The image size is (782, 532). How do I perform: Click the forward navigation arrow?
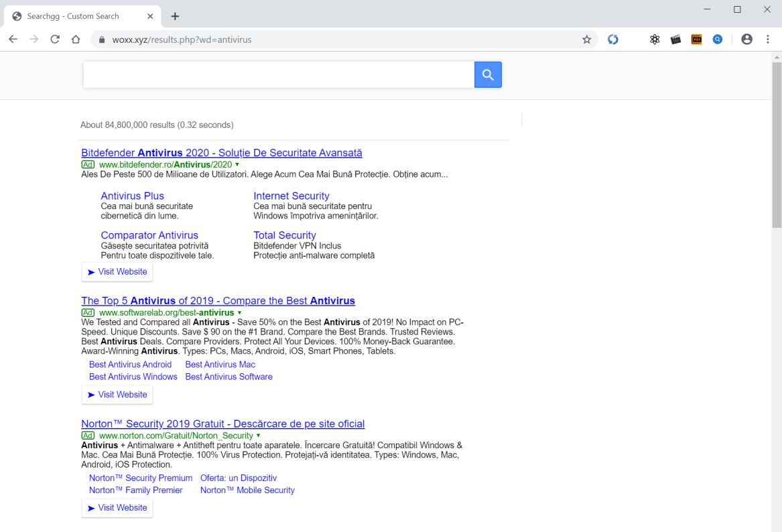tap(34, 40)
